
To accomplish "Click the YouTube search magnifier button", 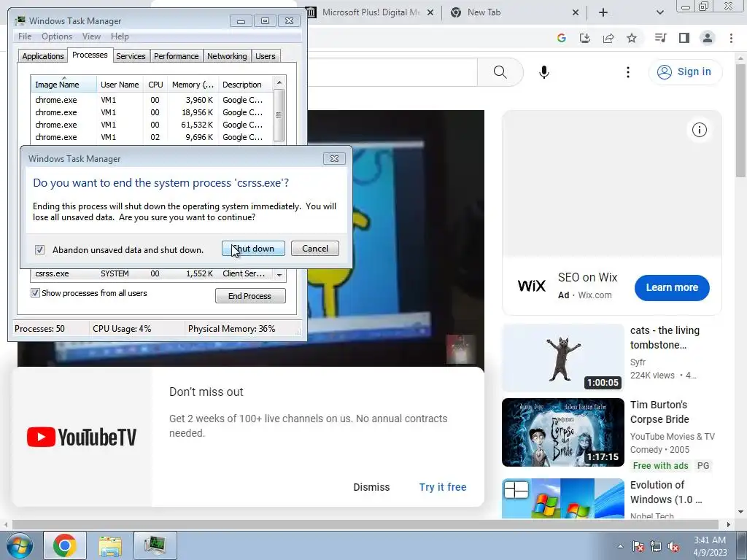I will pyautogui.click(x=500, y=72).
